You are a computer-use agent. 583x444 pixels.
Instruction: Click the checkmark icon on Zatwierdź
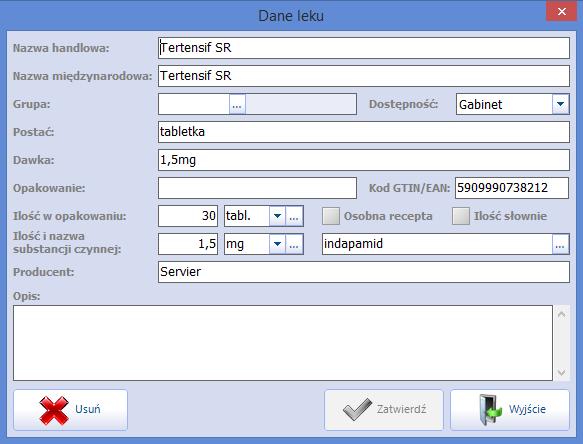pyautogui.click(x=357, y=409)
